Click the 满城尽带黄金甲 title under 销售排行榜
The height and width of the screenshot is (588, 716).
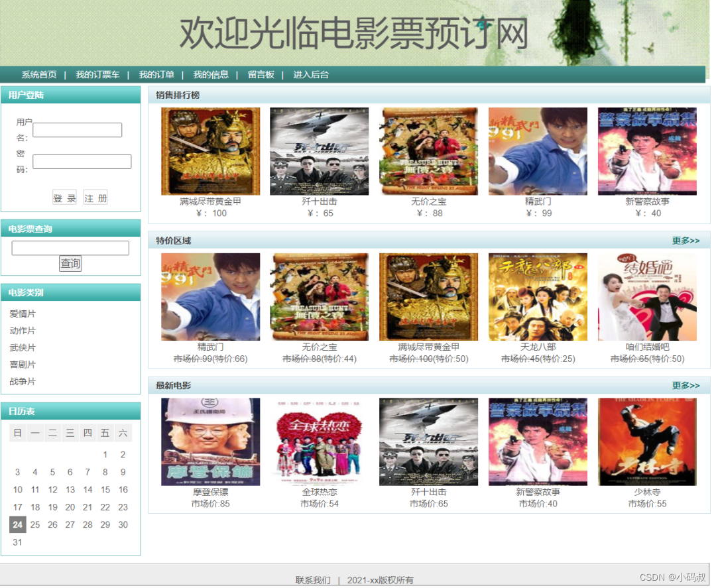point(211,202)
